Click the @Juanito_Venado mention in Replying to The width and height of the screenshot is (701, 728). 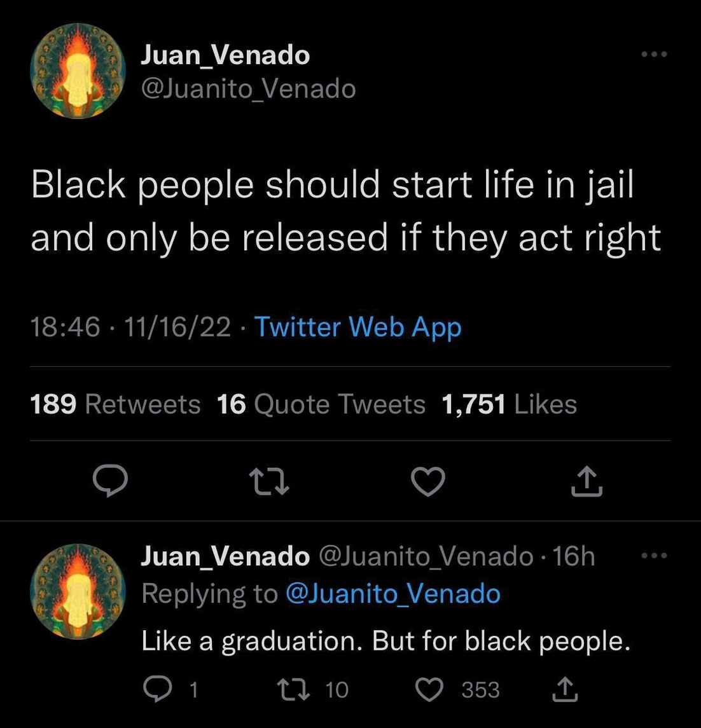click(393, 594)
